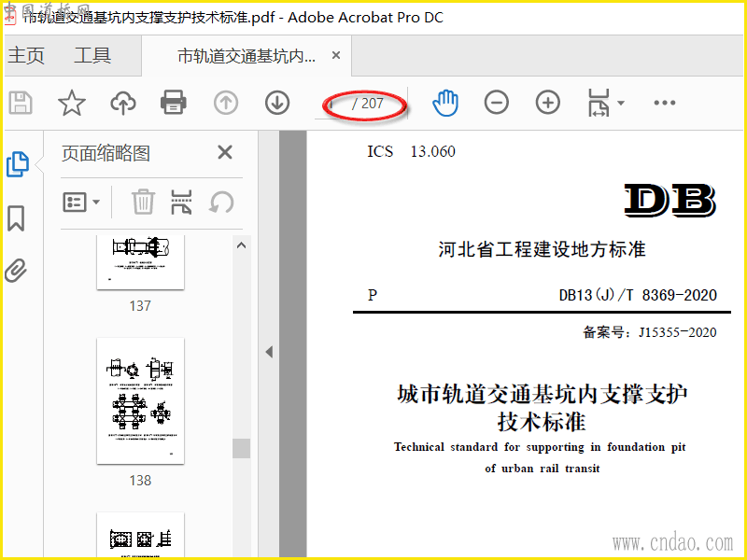Click the page number input field
Image resolution: width=747 pixels, height=560 pixels.
click(x=332, y=104)
